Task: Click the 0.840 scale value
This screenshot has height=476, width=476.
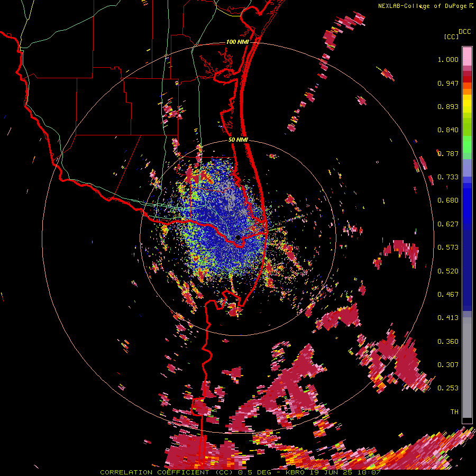Action: [x=448, y=130]
